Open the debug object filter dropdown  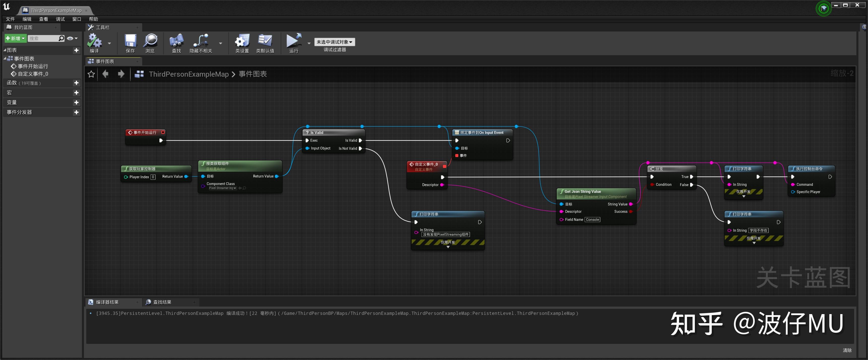(334, 42)
